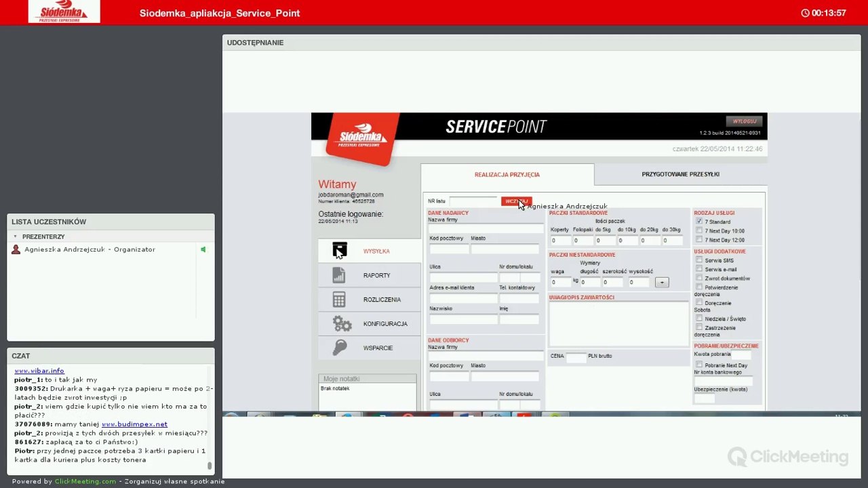Enable the Serwis SMS checkbox

pyautogui.click(x=699, y=260)
